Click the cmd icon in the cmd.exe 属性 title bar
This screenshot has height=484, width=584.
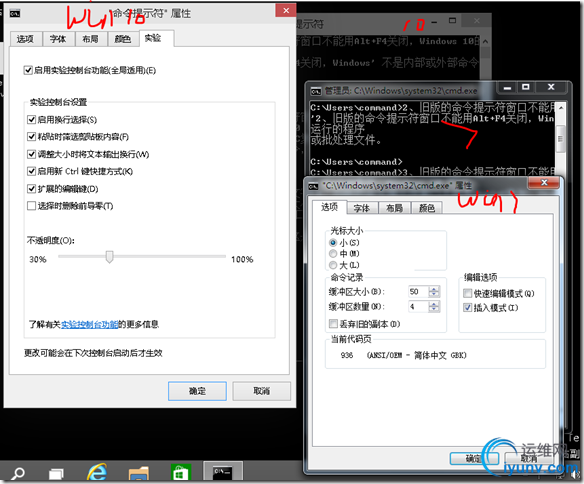313,186
